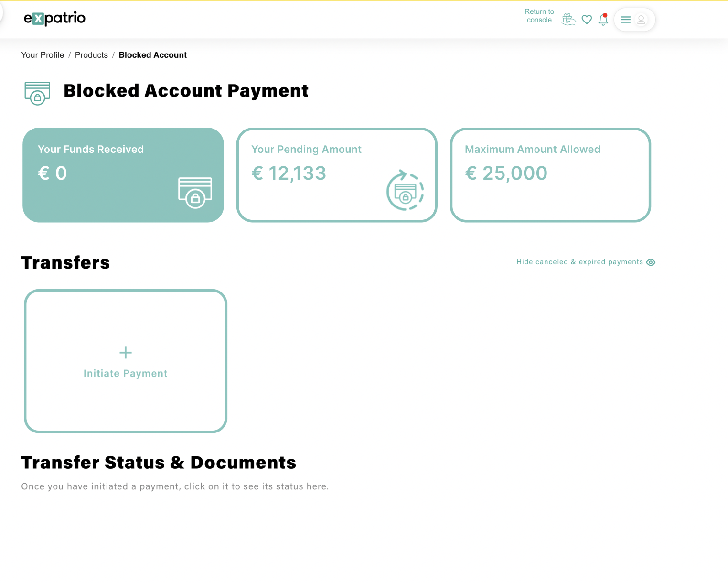Click lock-card icon in Funds Received card
This screenshot has width=728, height=583.
[x=195, y=192]
